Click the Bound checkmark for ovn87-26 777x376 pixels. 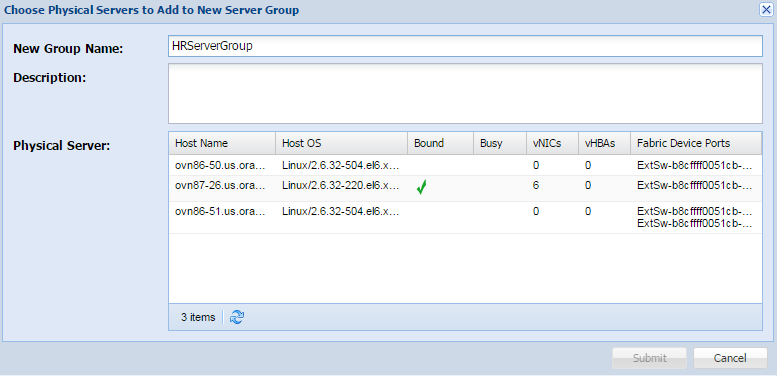tap(422, 187)
